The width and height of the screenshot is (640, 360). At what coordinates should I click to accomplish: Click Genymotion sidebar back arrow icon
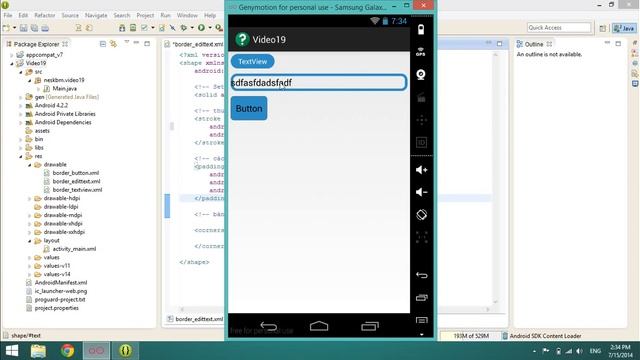[421, 275]
